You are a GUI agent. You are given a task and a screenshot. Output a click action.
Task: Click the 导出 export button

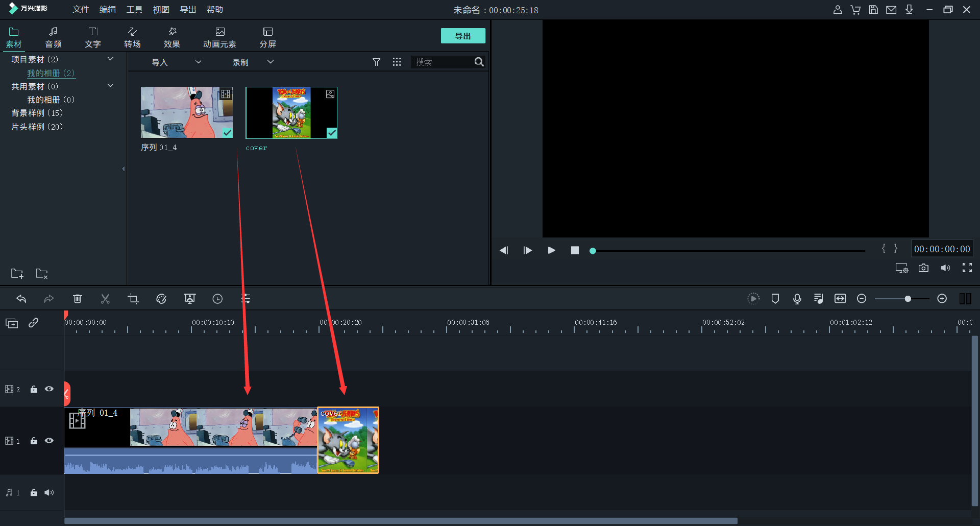tap(462, 36)
